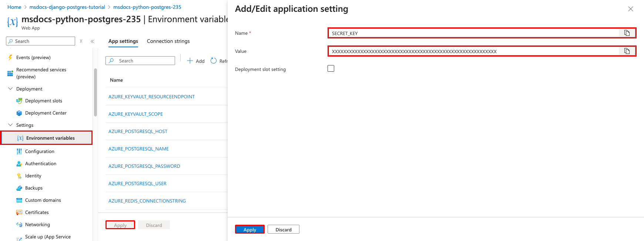Collapse the sidebar menu with double chevron
644x241 pixels.
coord(92,41)
